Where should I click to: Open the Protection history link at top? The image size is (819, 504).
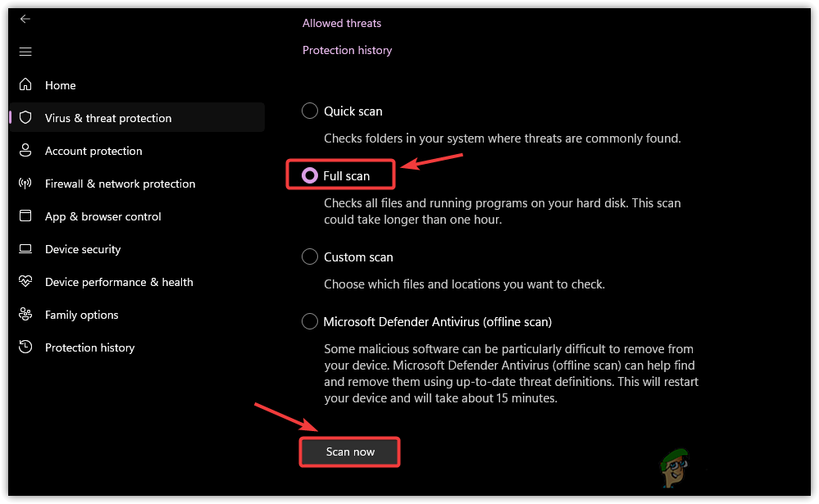click(347, 50)
